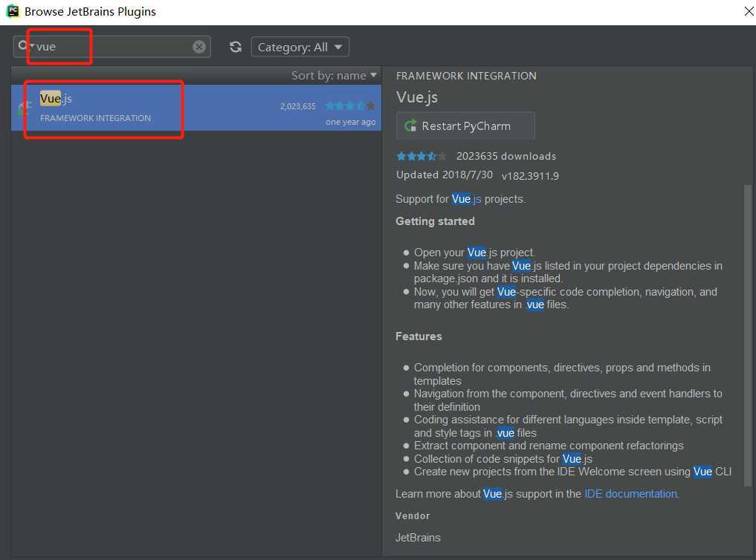Click the search magnifier icon in the plugin search box

pyautogui.click(x=23, y=46)
